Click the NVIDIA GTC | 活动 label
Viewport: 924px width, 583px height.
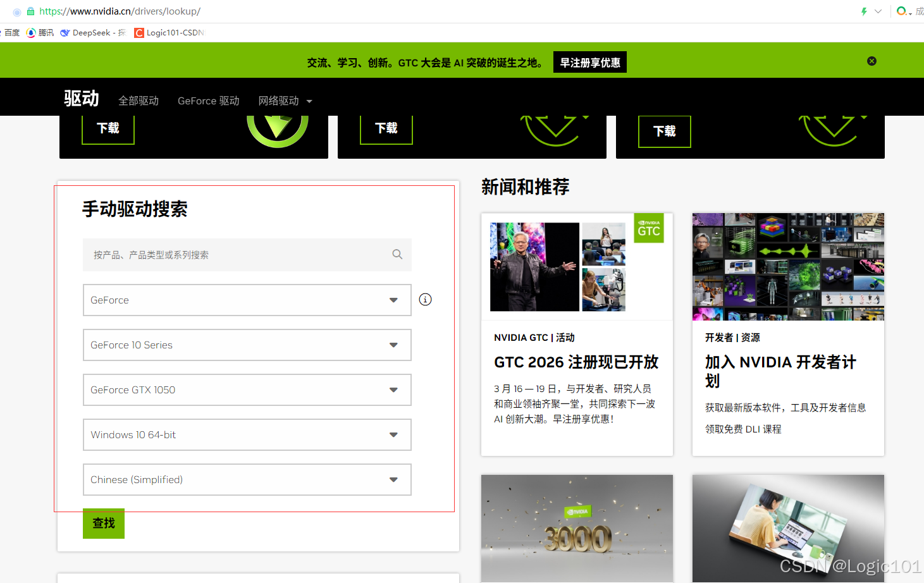click(x=534, y=338)
